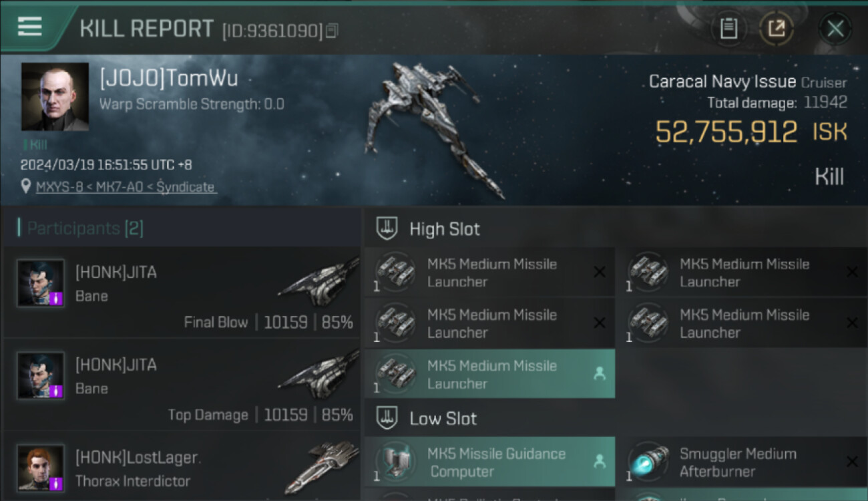Click X mark beside Smuggler Medium Afterburner
This screenshot has height=501, width=868.
click(852, 462)
